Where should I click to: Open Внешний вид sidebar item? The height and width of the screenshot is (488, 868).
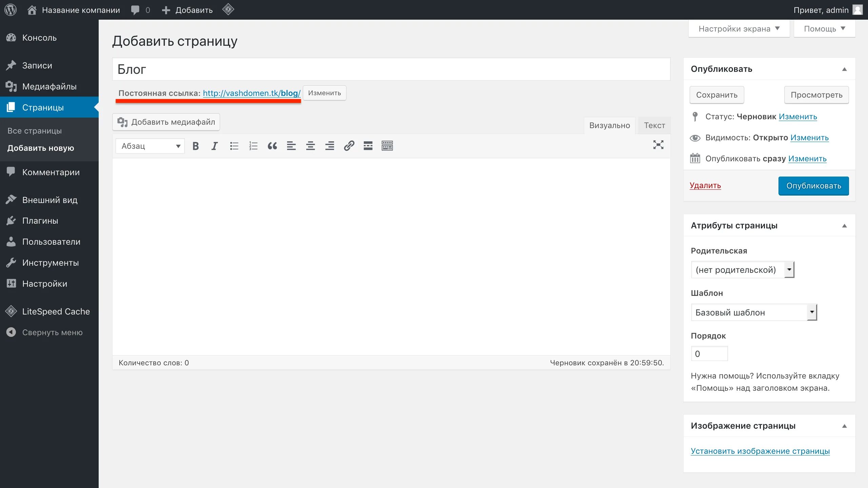pyautogui.click(x=49, y=200)
